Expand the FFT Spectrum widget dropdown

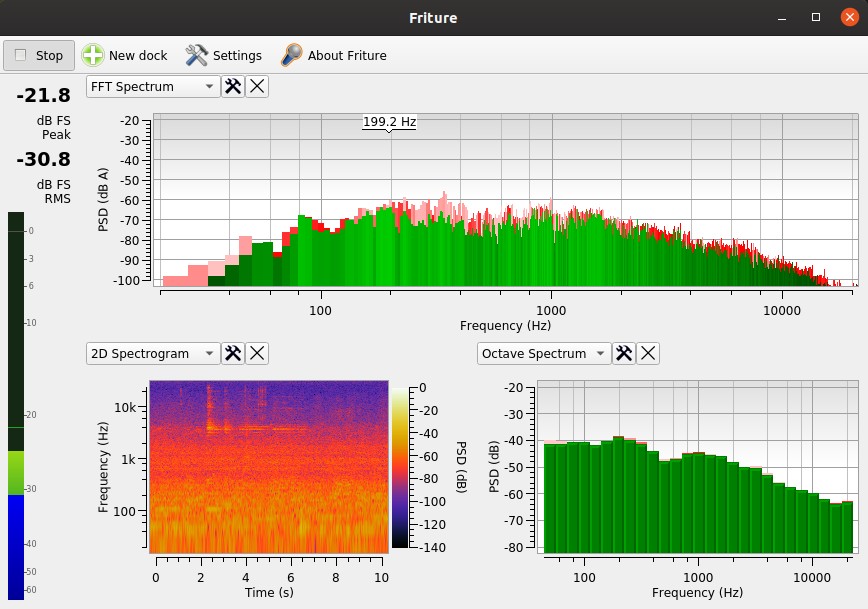click(x=153, y=87)
